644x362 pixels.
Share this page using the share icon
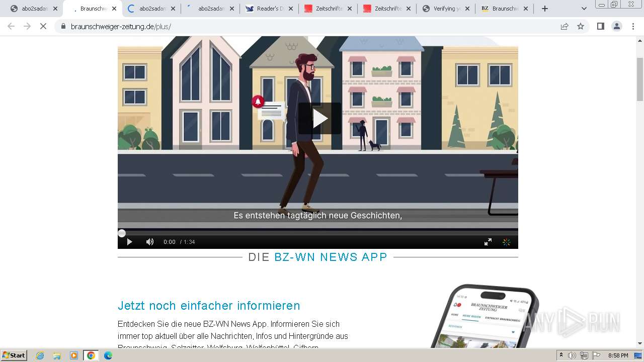pos(565,26)
